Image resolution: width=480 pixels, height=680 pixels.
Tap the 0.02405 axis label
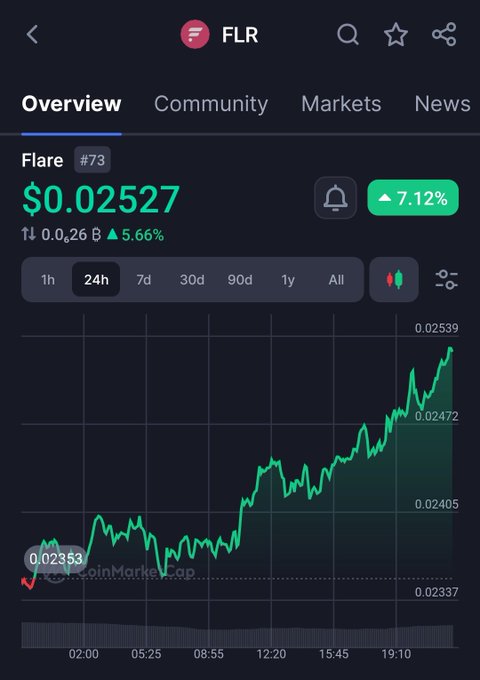click(436, 504)
